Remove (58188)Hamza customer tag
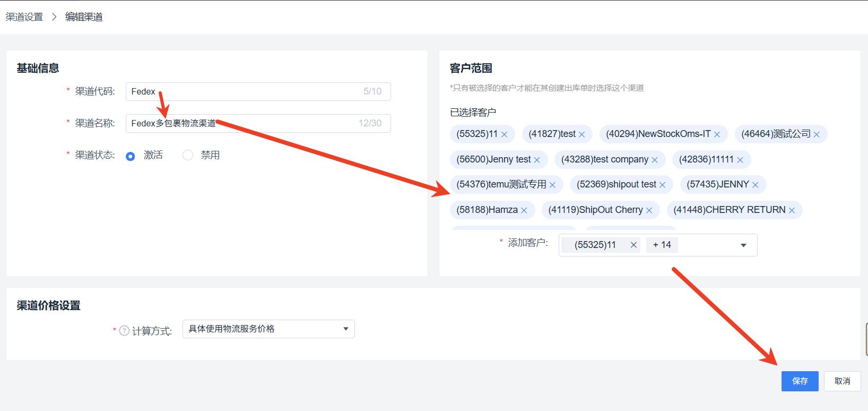The width and height of the screenshot is (868, 411). pyautogui.click(x=524, y=210)
